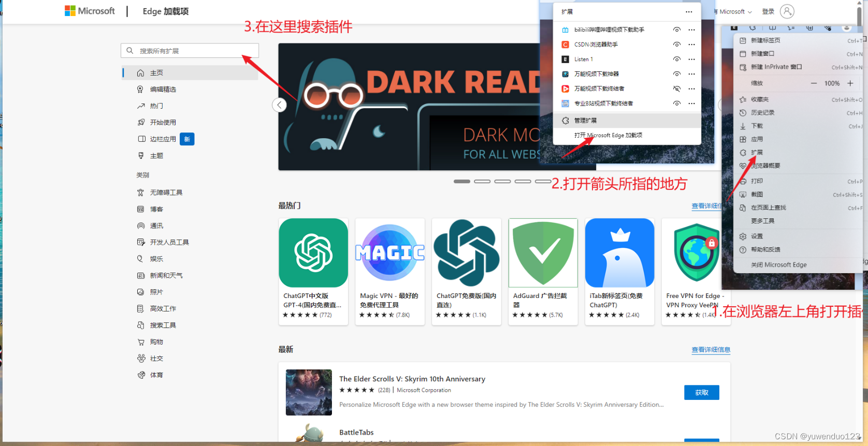This screenshot has height=446, width=868.
Task: Open the AdGuard 广告拦截器 extension card
Action: (543, 272)
